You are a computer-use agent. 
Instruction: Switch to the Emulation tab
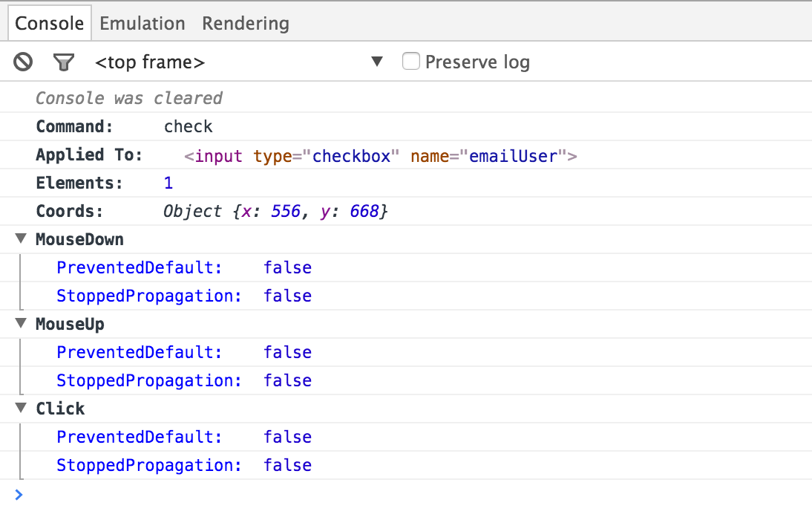(142, 23)
